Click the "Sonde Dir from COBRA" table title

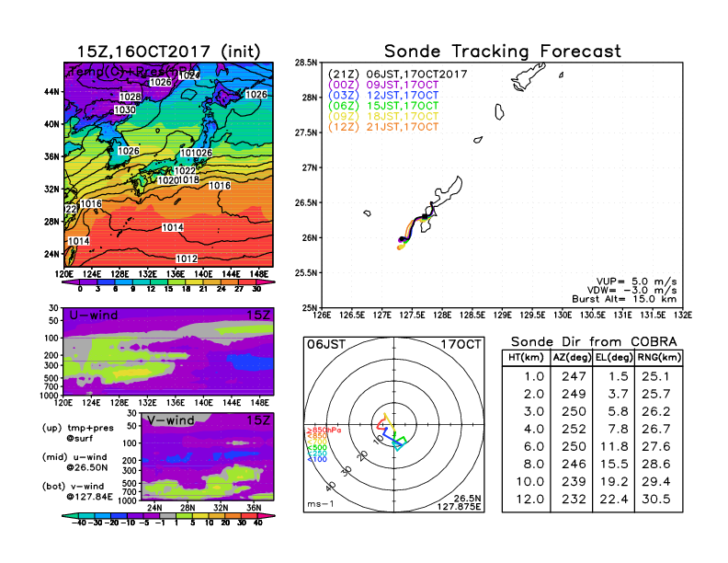click(x=594, y=342)
